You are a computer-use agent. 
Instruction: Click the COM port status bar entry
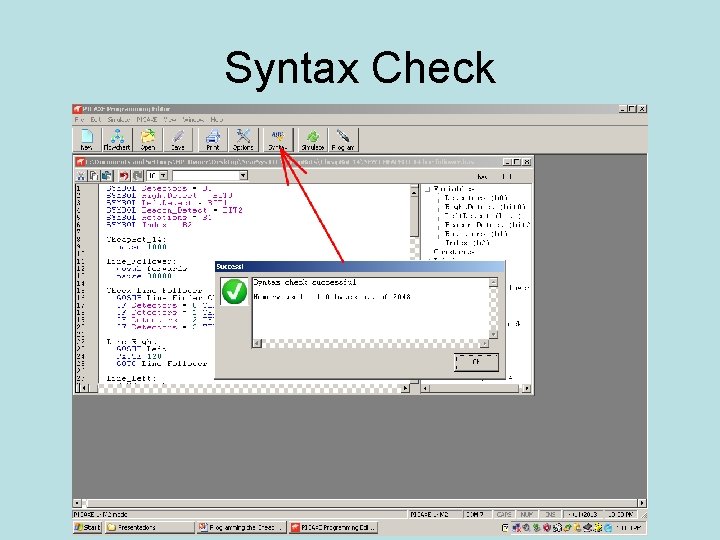475,515
